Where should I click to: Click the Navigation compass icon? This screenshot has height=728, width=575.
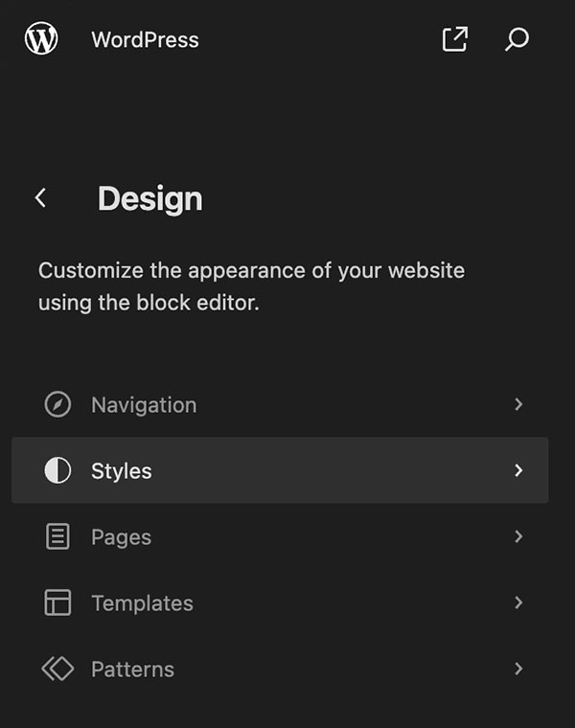[57, 404]
